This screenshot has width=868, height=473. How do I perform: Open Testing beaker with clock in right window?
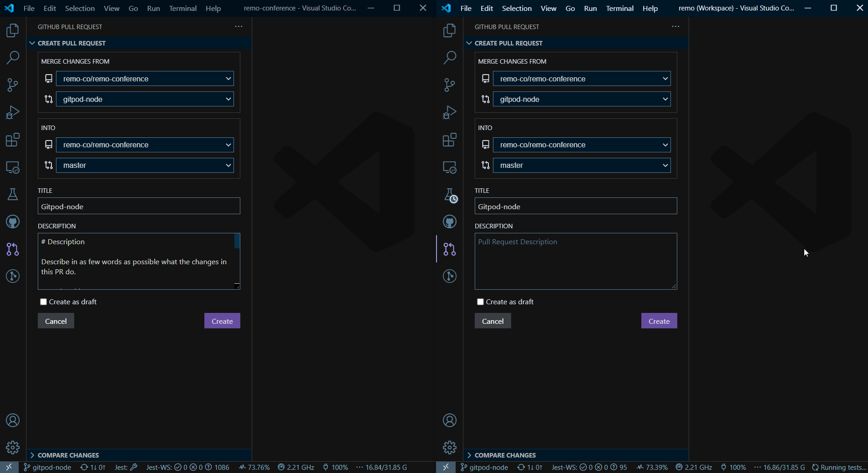point(450,195)
